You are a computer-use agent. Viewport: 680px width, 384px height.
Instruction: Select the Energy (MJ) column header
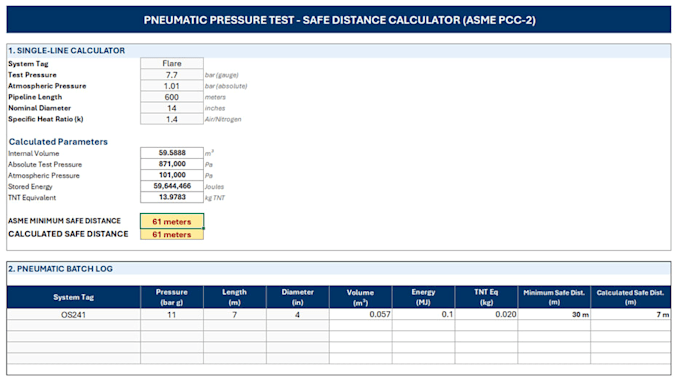pyautogui.click(x=423, y=297)
